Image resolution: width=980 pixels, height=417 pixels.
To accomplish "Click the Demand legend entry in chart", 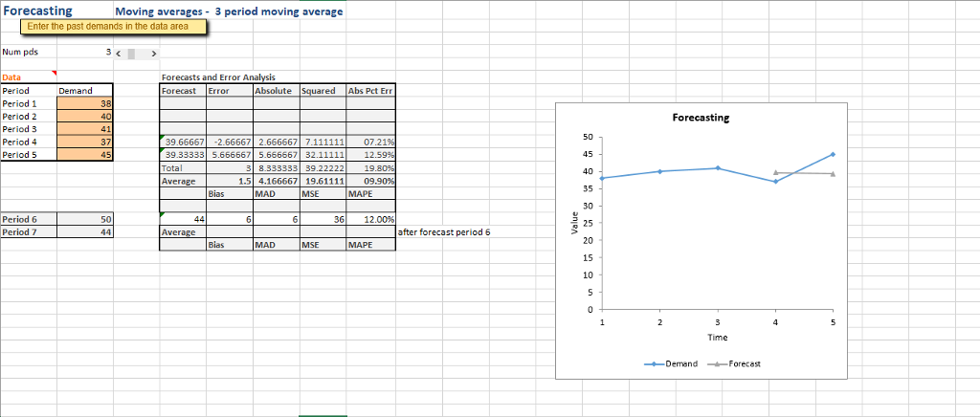I will click(x=677, y=364).
